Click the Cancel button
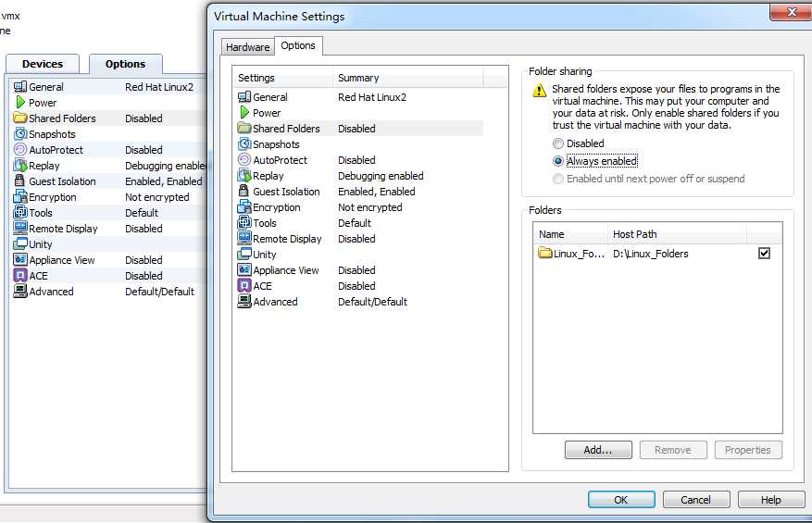Viewport: 812px width, 523px height. (x=696, y=500)
